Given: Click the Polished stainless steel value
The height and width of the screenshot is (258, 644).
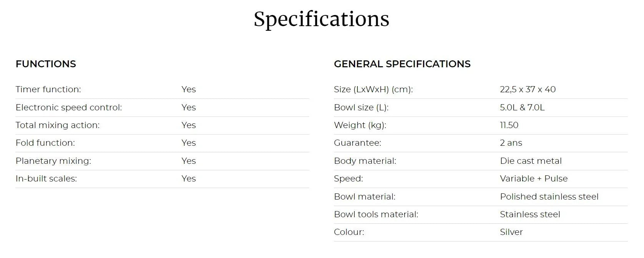Looking at the screenshot, I should pyautogui.click(x=549, y=197).
